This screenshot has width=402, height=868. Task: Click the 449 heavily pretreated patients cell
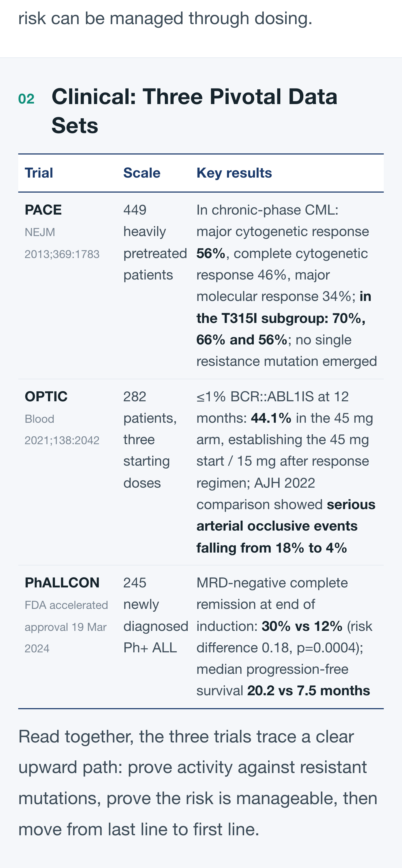pos(155,242)
